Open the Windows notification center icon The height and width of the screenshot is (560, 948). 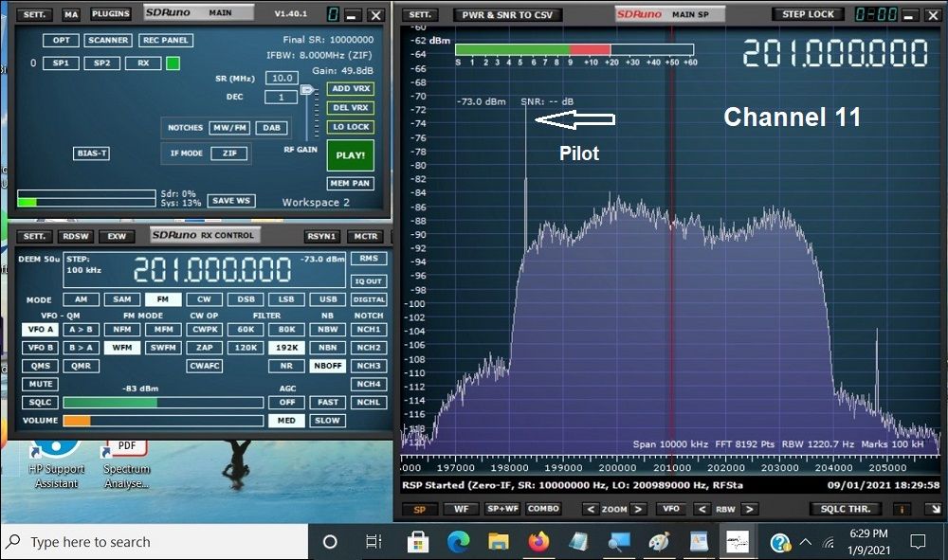pos(918,542)
